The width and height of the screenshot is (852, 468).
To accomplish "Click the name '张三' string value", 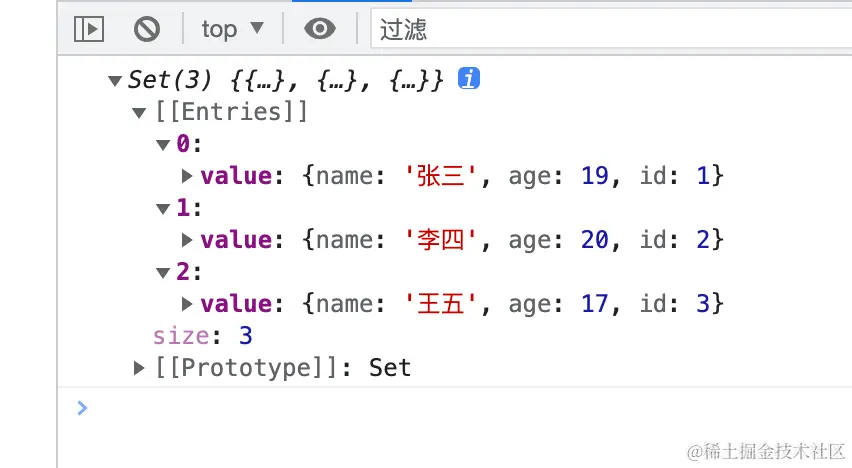I will point(441,176).
